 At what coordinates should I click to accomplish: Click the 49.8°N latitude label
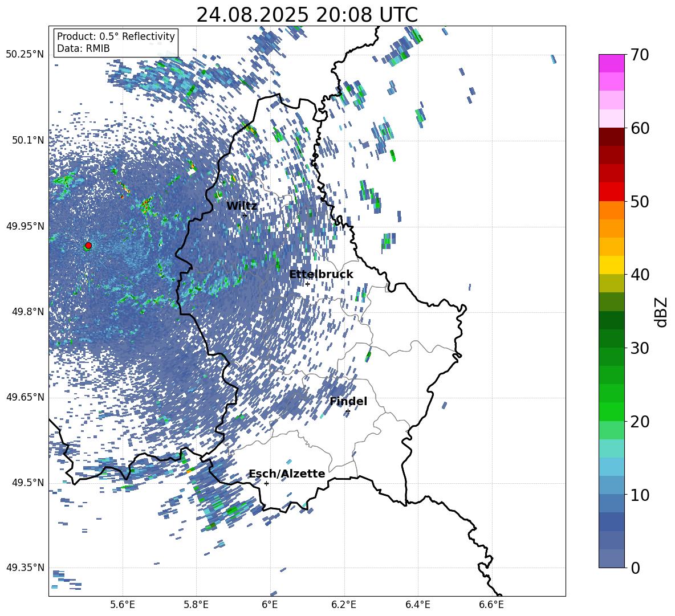click(28, 312)
